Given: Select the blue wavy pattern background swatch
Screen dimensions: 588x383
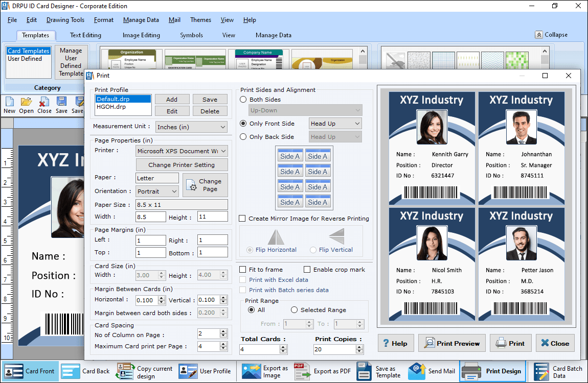Looking at the screenshot, I should (x=492, y=61).
